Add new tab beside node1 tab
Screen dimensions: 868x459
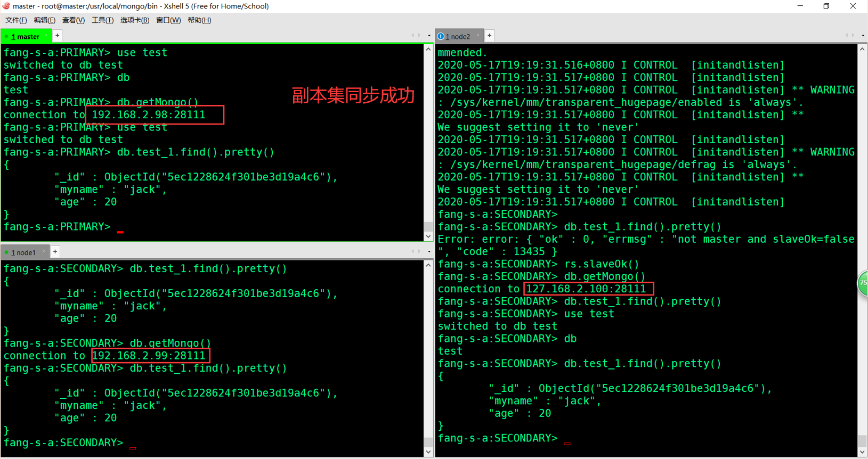pyautogui.click(x=55, y=251)
